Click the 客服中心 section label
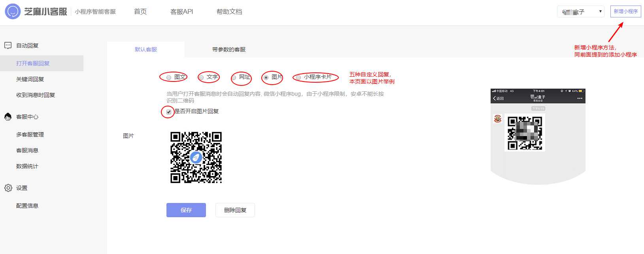The width and height of the screenshot is (644, 254). coord(27,117)
